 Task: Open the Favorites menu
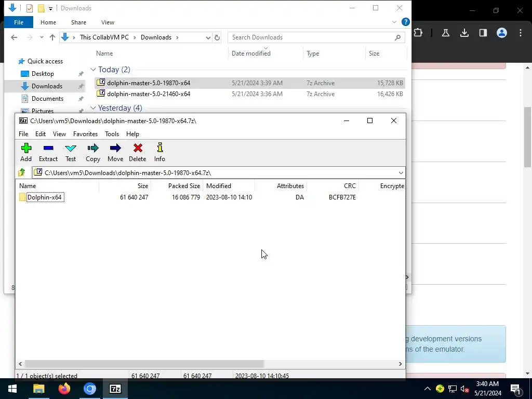point(86,134)
